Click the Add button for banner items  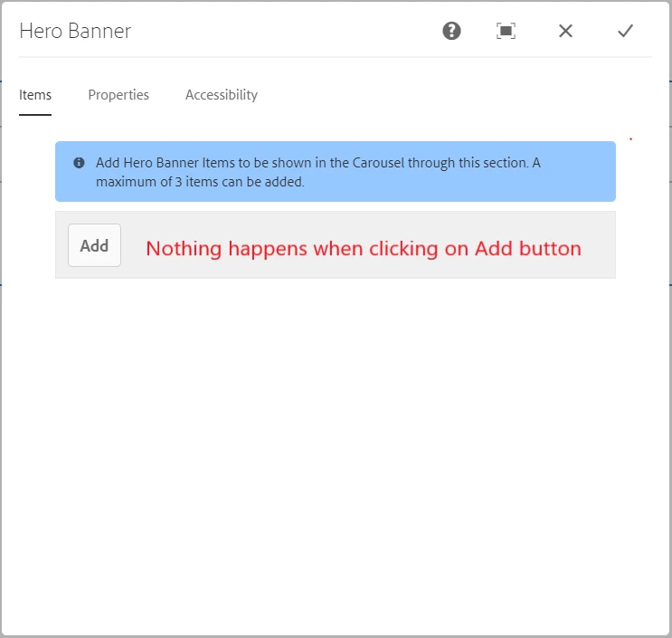[x=94, y=245]
